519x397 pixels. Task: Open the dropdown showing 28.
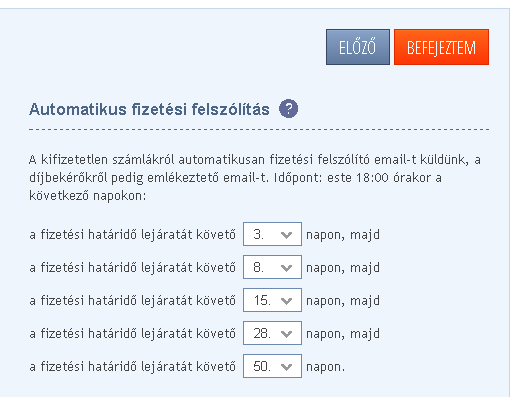click(272, 333)
